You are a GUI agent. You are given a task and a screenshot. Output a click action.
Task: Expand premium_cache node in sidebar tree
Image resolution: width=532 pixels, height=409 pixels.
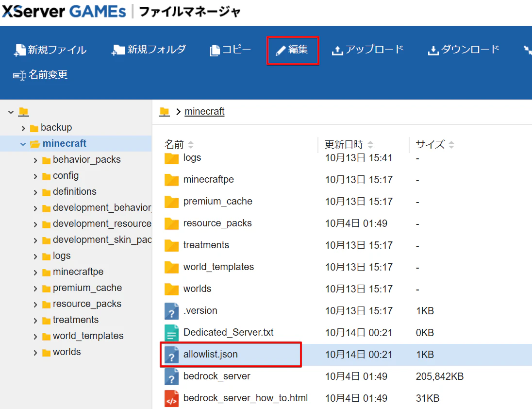35,289
